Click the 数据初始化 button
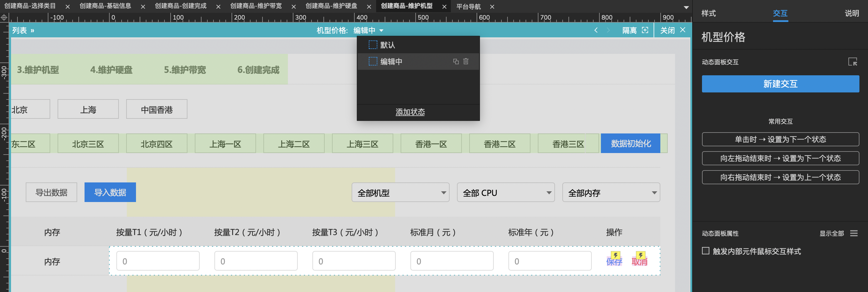 [x=630, y=144]
